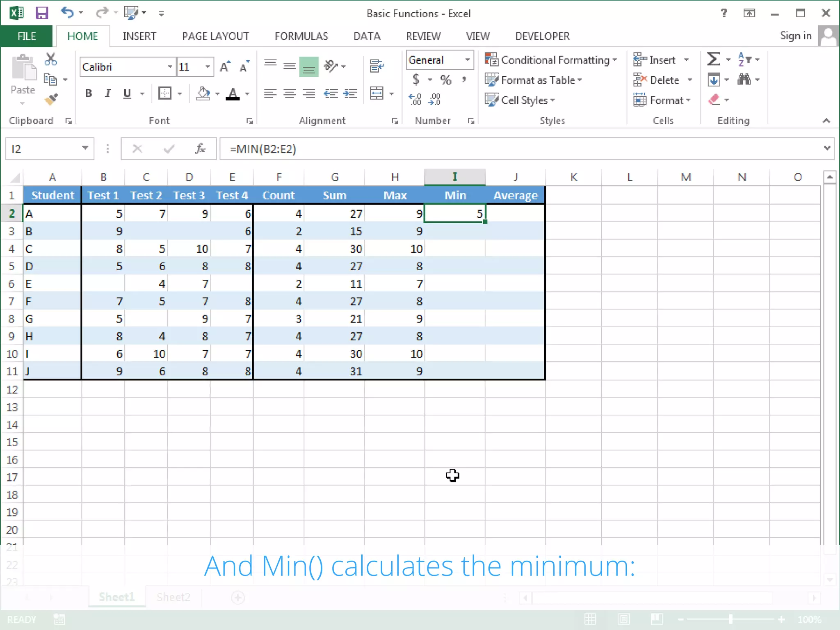
Task: Click the Insert cells button
Action: coord(654,60)
